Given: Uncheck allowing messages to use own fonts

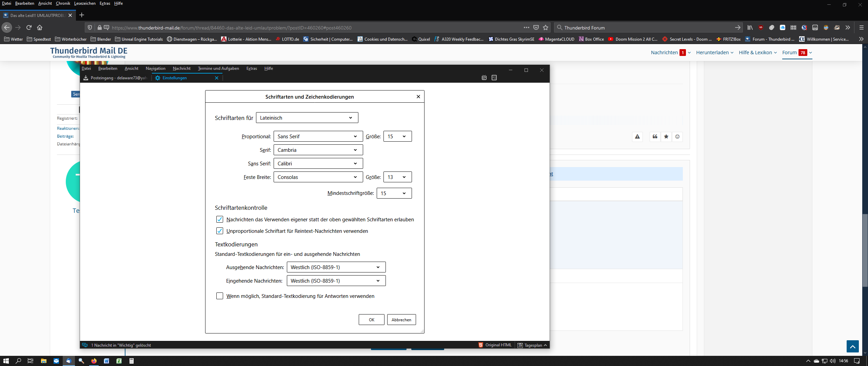Looking at the screenshot, I should (x=220, y=219).
